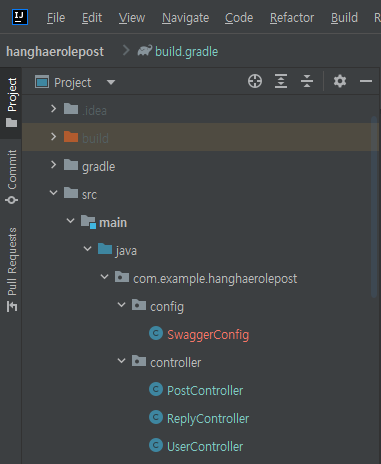Open the Edit menu
This screenshot has width=381, height=464.
coord(92,18)
